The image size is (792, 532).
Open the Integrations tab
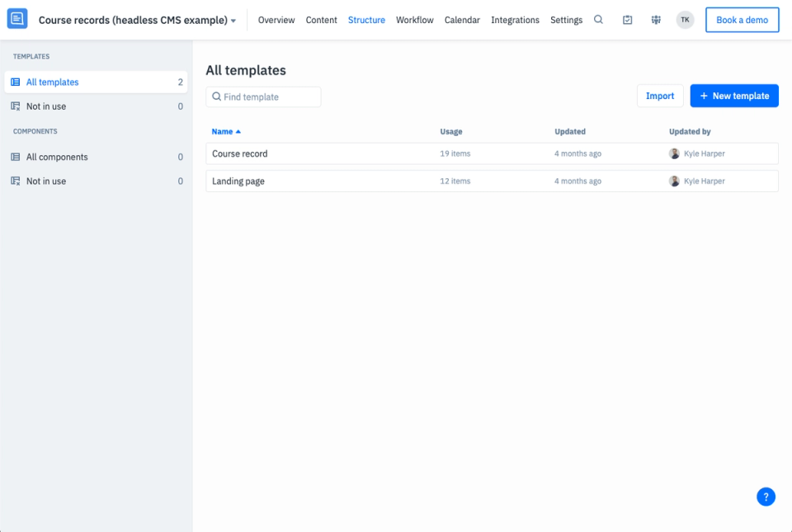[515, 20]
